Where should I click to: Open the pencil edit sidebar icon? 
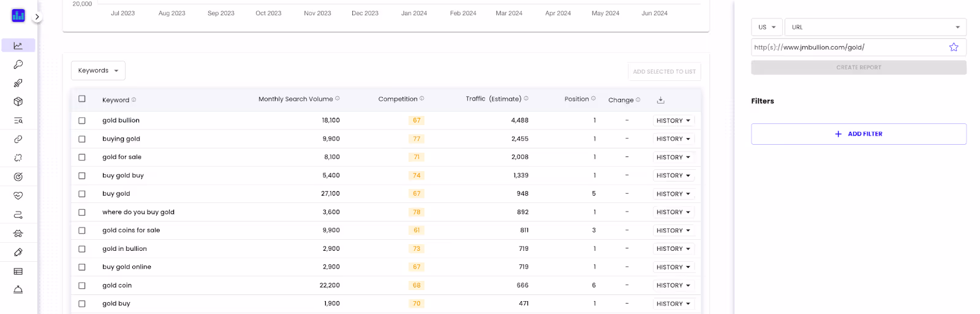coord(18,252)
